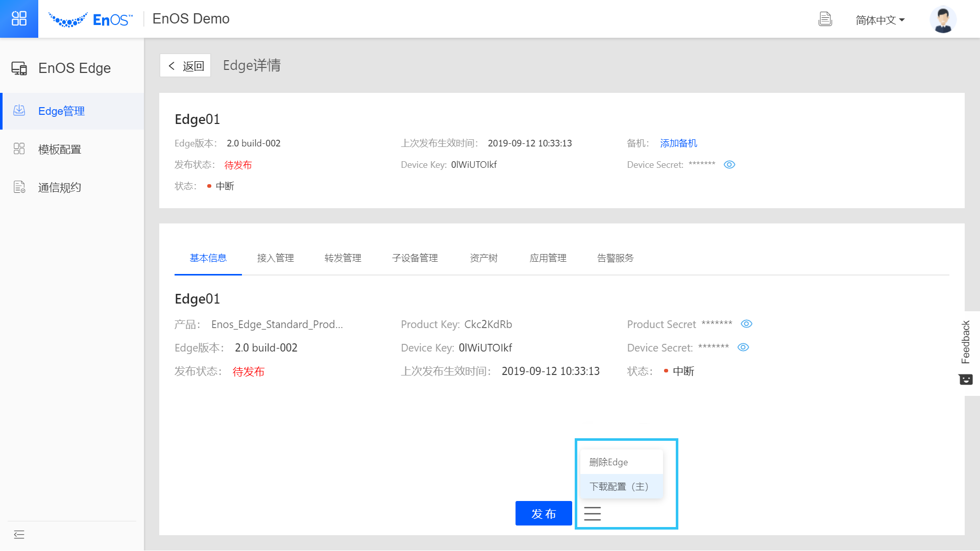Click the Feedback smiley icon

click(x=966, y=379)
